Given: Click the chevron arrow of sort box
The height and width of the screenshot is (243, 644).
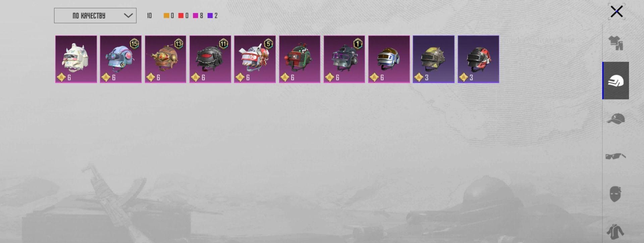Looking at the screenshot, I should point(128,16).
